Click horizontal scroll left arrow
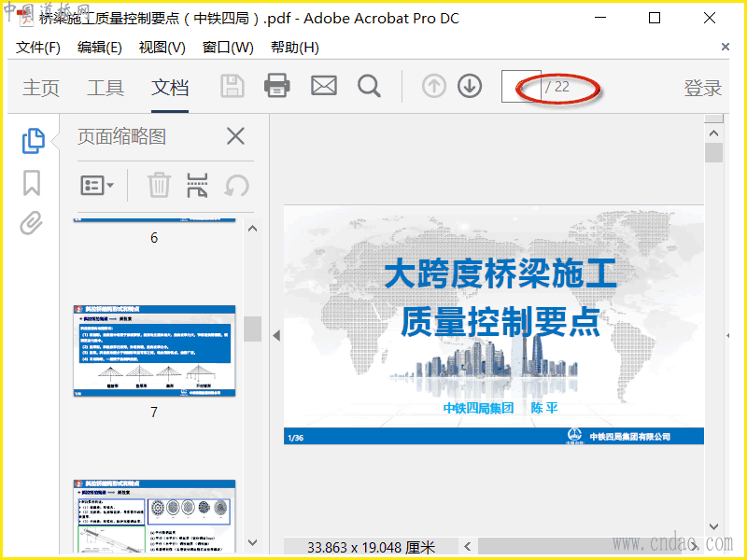 (x=468, y=546)
